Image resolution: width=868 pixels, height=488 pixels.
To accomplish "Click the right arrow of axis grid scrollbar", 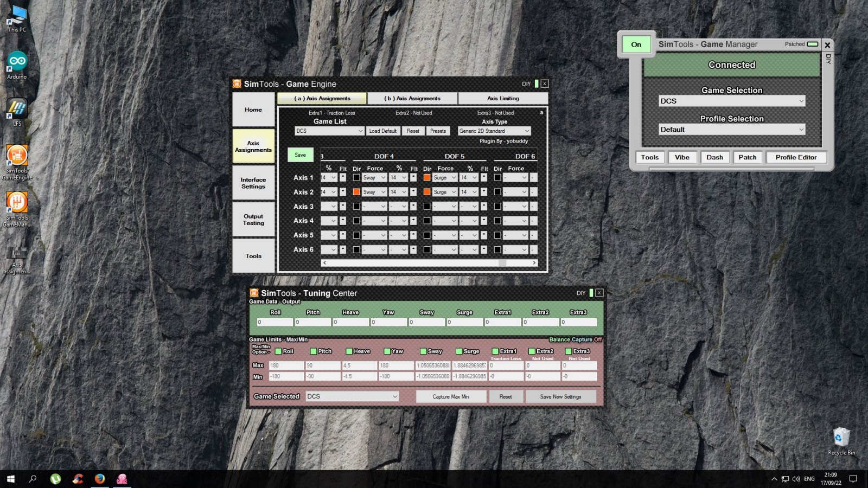I will pyautogui.click(x=534, y=262).
